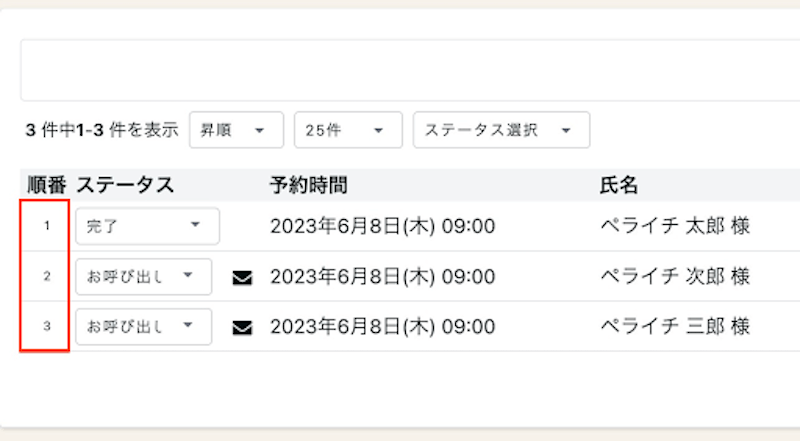Open the 昇順 sort order dropdown

236,130
